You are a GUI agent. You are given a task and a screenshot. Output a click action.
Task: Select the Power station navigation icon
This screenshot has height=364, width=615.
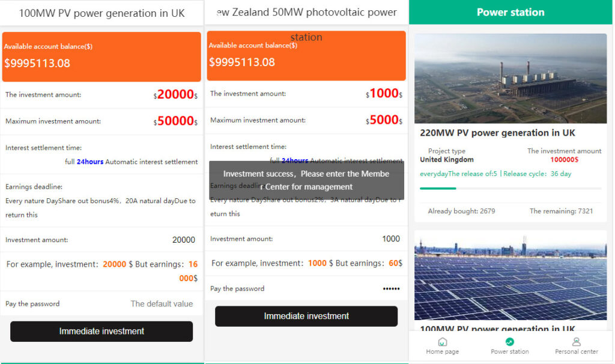click(510, 342)
